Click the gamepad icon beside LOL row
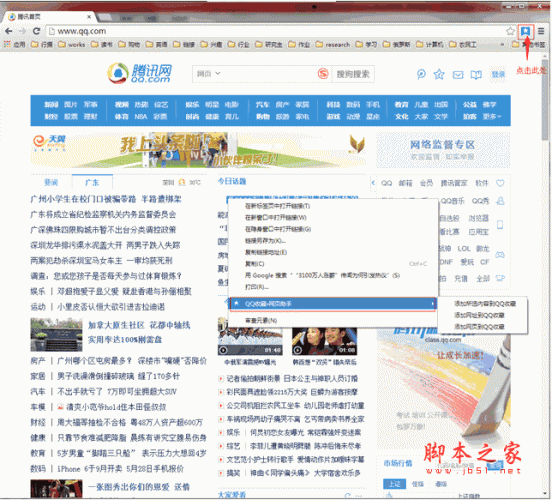552x500 pixels. 500,254
